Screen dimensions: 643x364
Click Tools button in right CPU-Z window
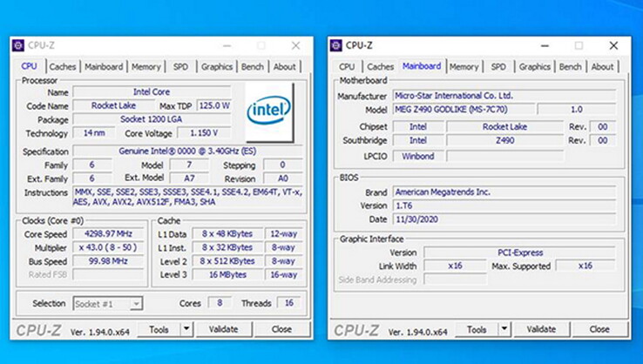tap(477, 329)
